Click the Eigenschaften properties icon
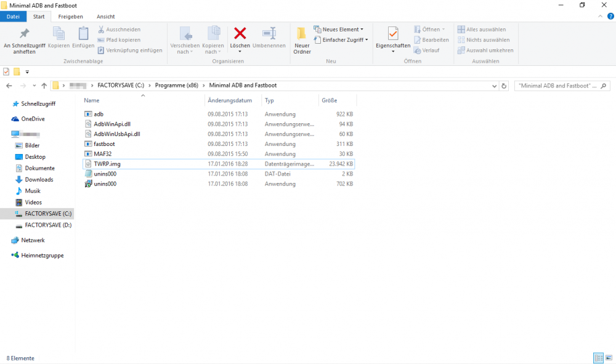Screen dimensions: 616x364 [393, 34]
